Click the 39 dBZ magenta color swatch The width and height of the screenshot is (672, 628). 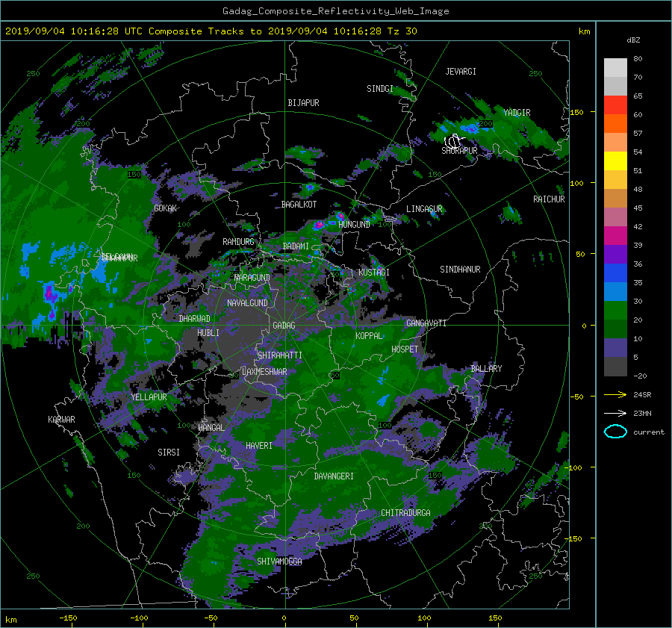(x=615, y=236)
